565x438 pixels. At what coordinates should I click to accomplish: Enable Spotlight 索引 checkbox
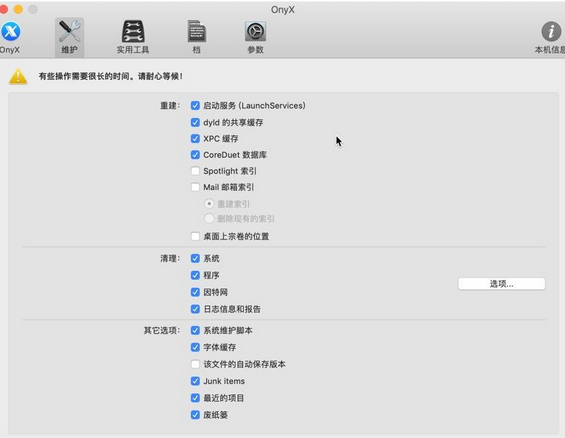[195, 171]
